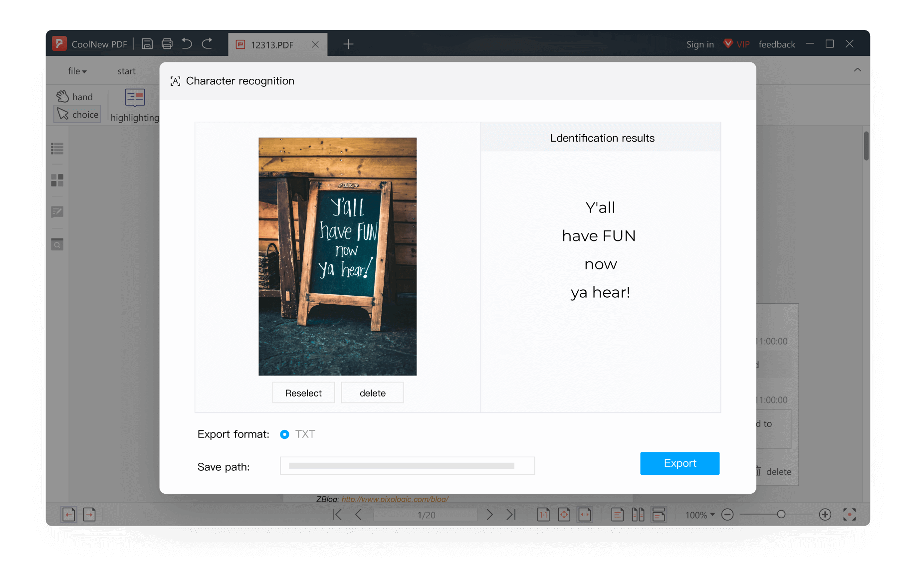Image resolution: width=916 pixels, height=588 pixels.
Task: Open the zoom percentage dropdown
Action: coord(698,515)
